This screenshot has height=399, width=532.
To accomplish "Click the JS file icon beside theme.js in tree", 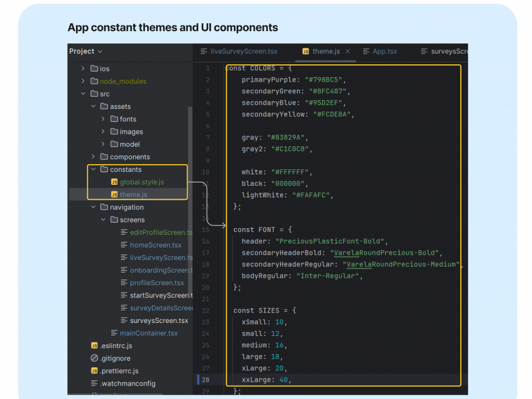I will click(x=114, y=195).
